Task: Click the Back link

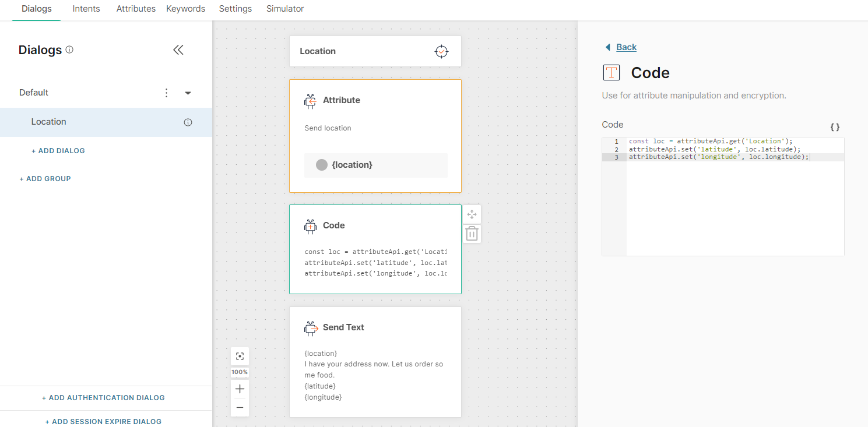Action: [626, 47]
